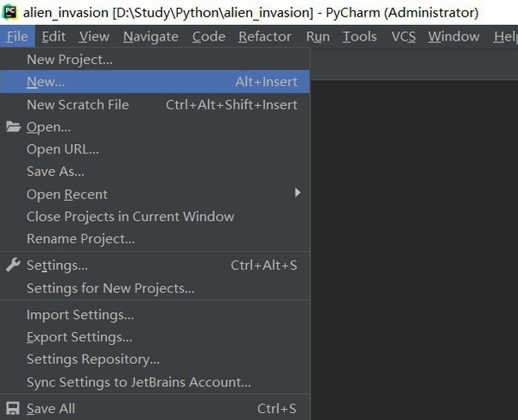
Task: Open the Run menu
Action: coord(318,36)
